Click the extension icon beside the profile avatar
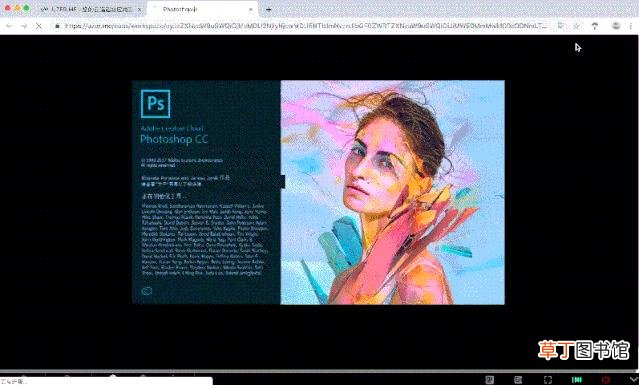The image size is (639, 385). pos(595,26)
